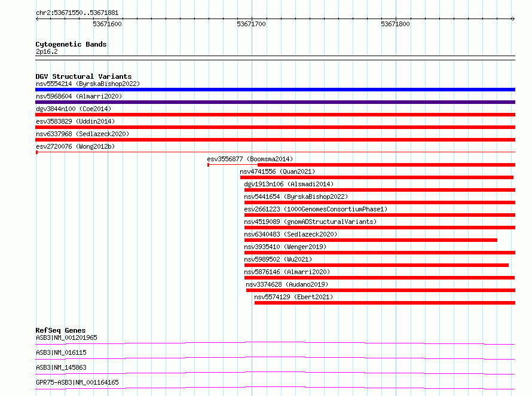
Task: Open variant nsv3935410 (Wenger2019) label
Action: pos(285,247)
